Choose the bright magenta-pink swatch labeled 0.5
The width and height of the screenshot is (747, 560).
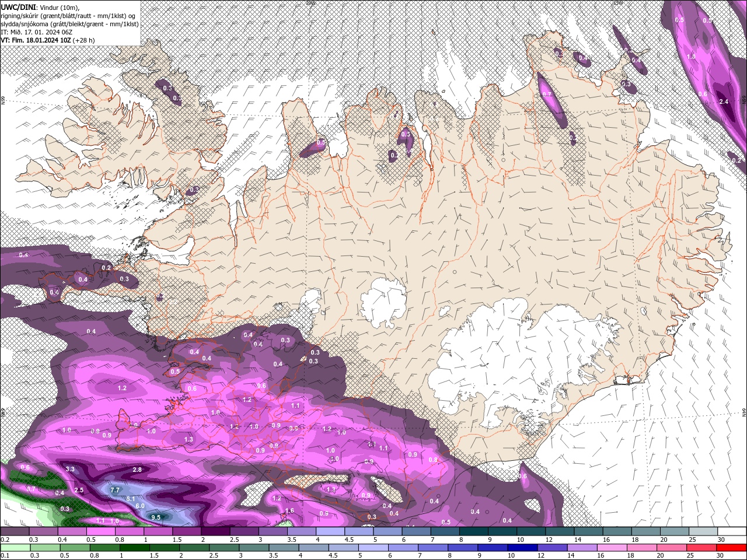coord(100,531)
